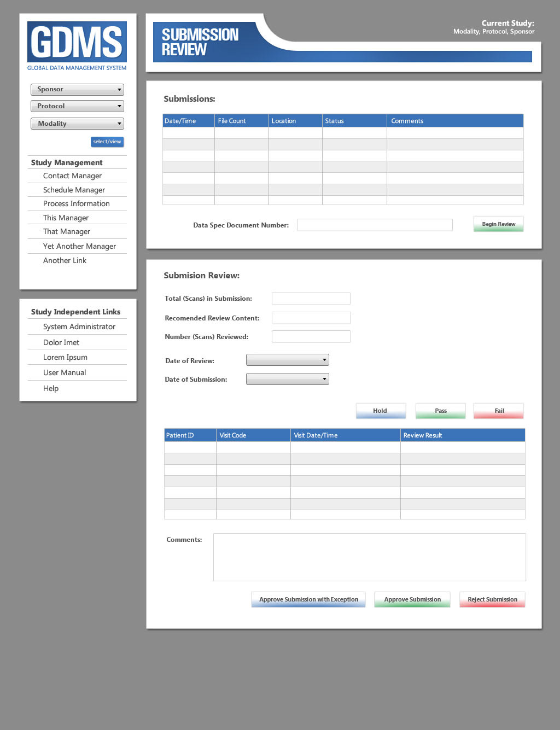
Task: Click Another Link in sidebar
Action: [x=65, y=260]
